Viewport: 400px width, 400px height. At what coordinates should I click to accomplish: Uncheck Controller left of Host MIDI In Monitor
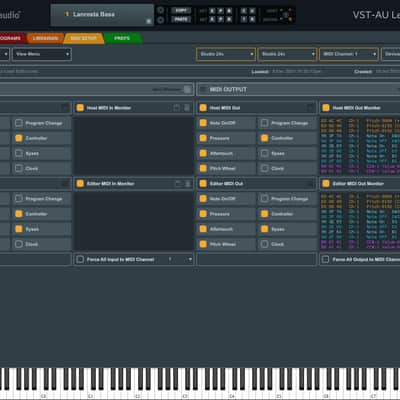point(19,138)
